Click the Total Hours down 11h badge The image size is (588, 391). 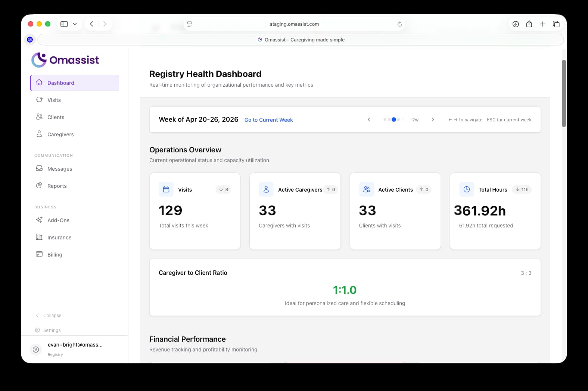tap(522, 189)
